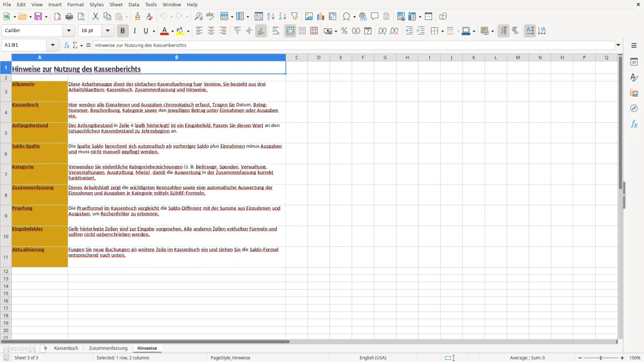Open the Data menu
This screenshot has width=644, height=362.
pyautogui.click(x=134, y=4)
